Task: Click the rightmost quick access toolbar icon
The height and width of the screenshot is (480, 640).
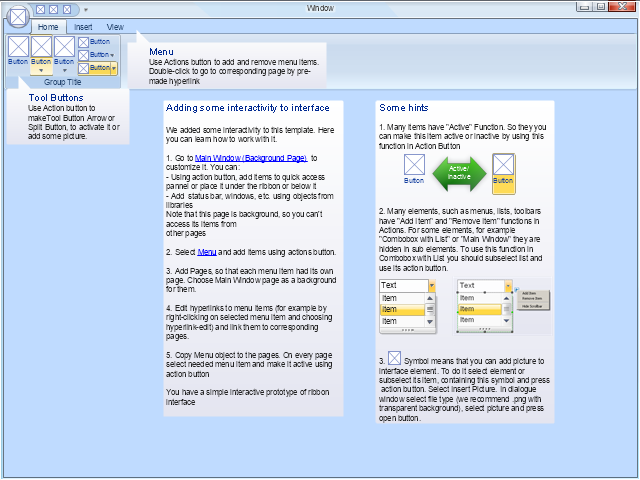Action: [67, 9]
